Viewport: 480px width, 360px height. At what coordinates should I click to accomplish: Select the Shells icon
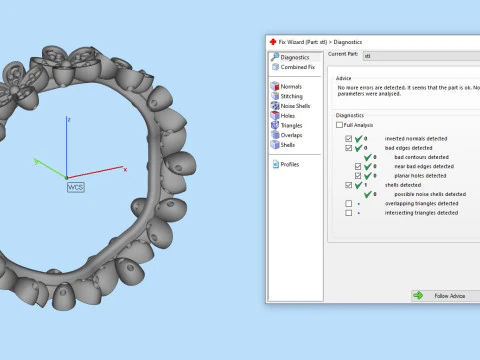click(x=275, y=145)
